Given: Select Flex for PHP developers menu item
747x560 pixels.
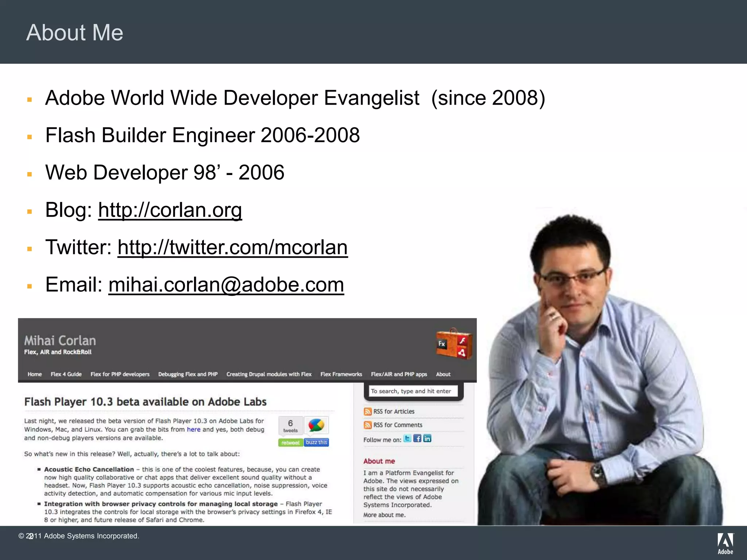Looking at the screenshot, I should point(120,374).
